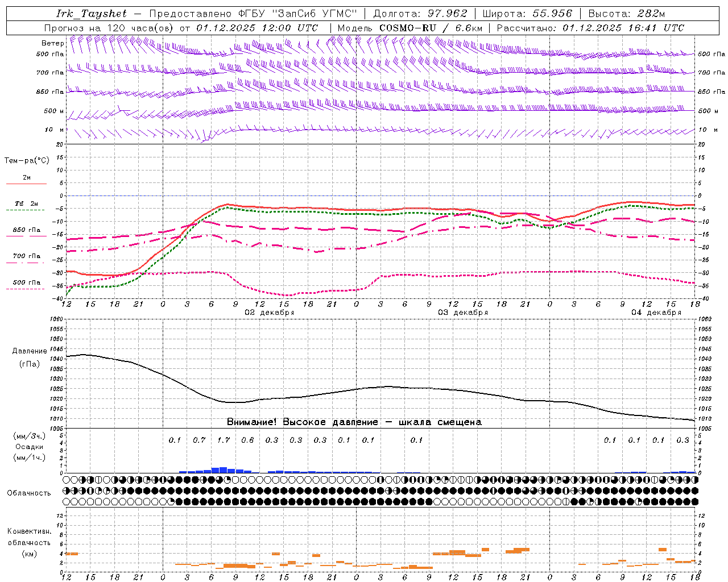The height and width of the screenshot is (582, 728).
Task: Click the computed time Рассчитано: 01.12.2025 16:41 UTC
Action: point(590,28)
